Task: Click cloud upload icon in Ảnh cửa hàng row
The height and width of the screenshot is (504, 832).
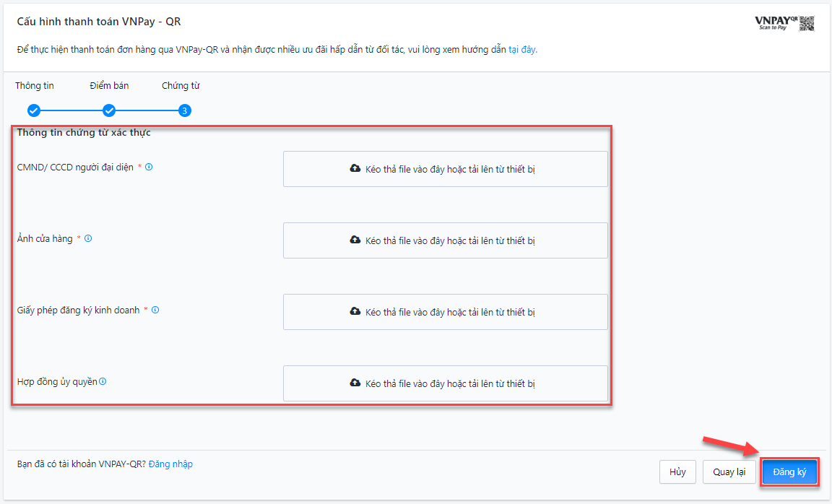Action: click(355, 240)
